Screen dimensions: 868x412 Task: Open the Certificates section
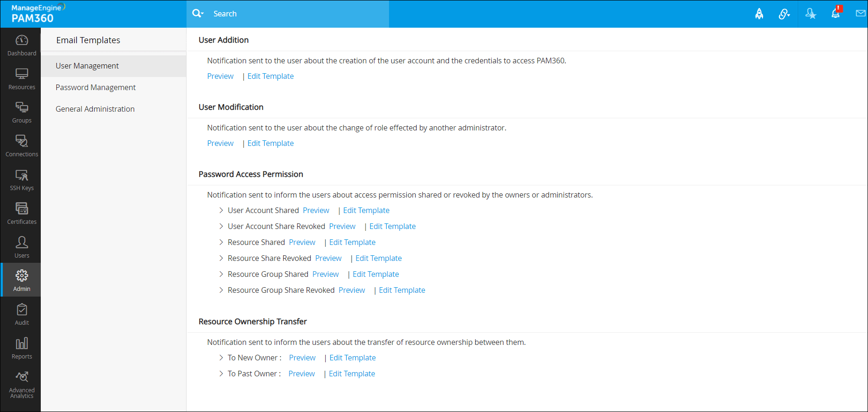22,214
